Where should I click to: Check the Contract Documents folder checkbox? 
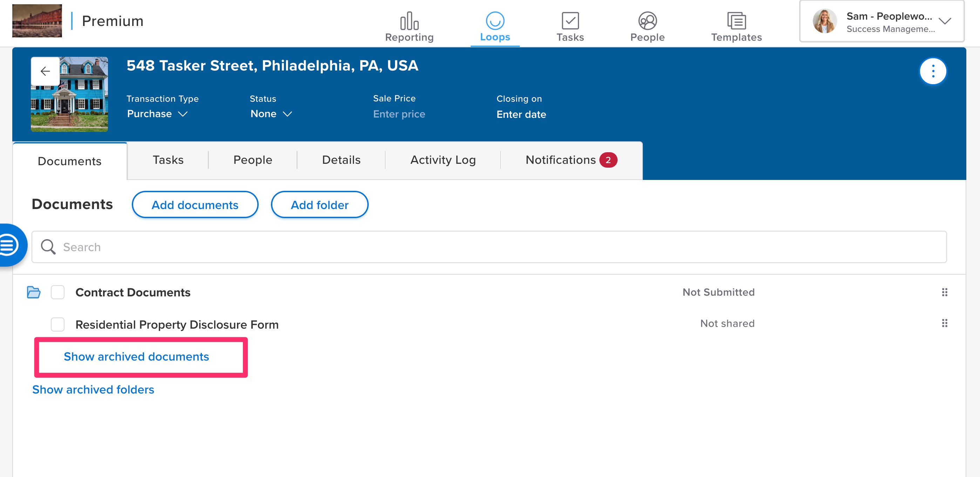[x=58, y=292]
